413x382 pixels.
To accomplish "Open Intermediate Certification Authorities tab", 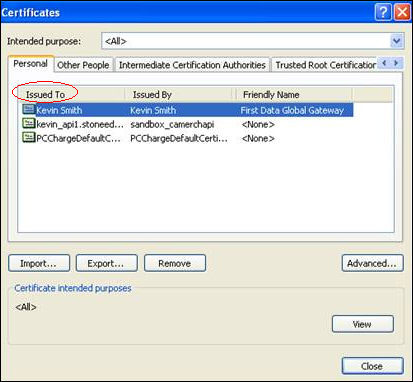I will tap(192, 65).
